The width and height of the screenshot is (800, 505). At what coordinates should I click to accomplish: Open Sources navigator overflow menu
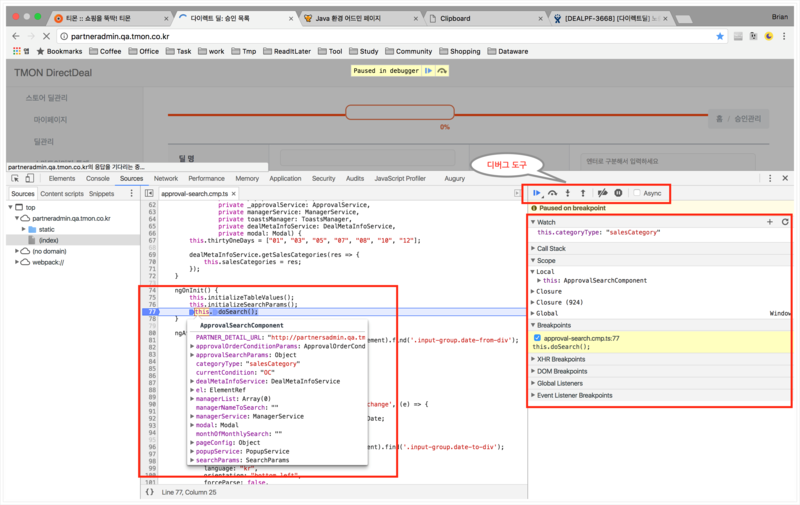point(132,194)
